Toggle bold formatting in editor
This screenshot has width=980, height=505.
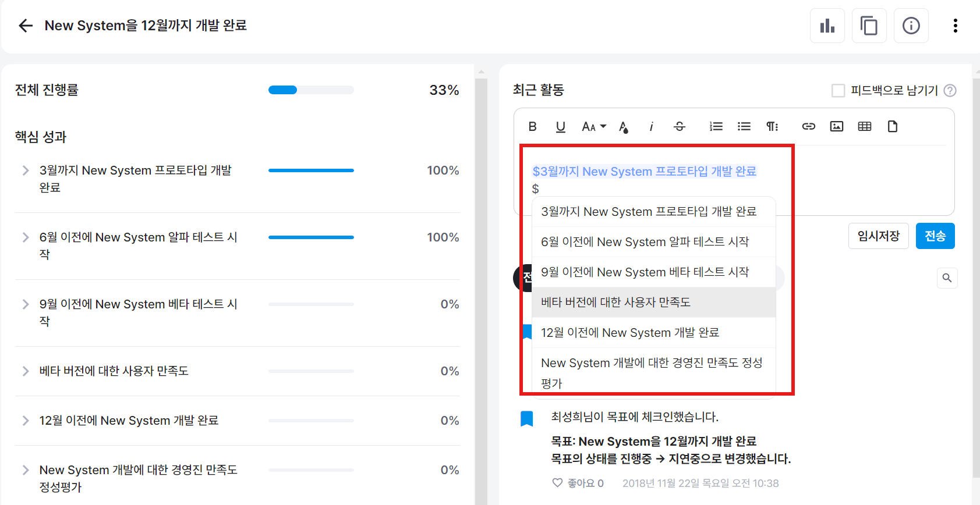coord(532,126)
